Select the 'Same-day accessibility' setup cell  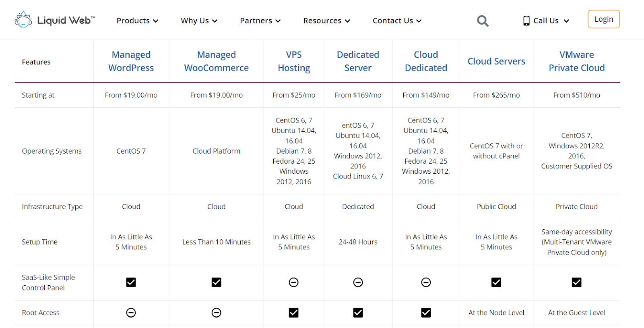(x=577, y=242)
